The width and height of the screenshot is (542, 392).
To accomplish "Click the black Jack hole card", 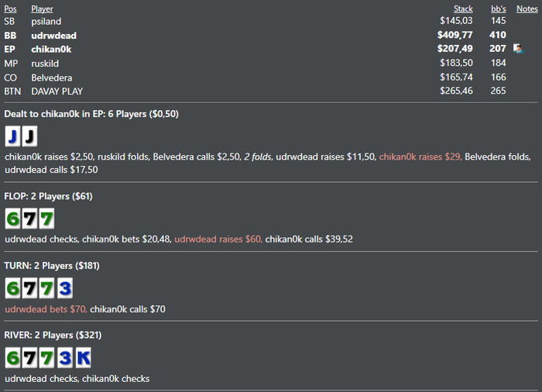I will coord(29,137).
